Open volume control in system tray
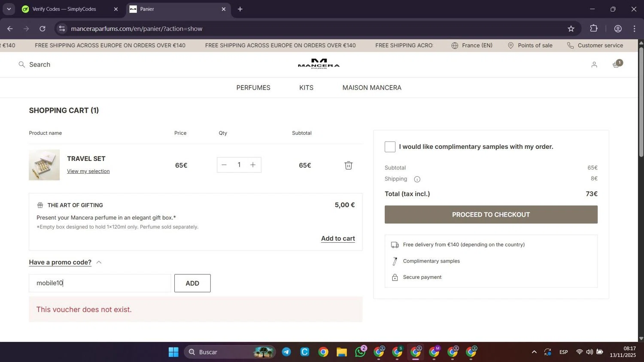644x362 pixels. pos(589,352)
